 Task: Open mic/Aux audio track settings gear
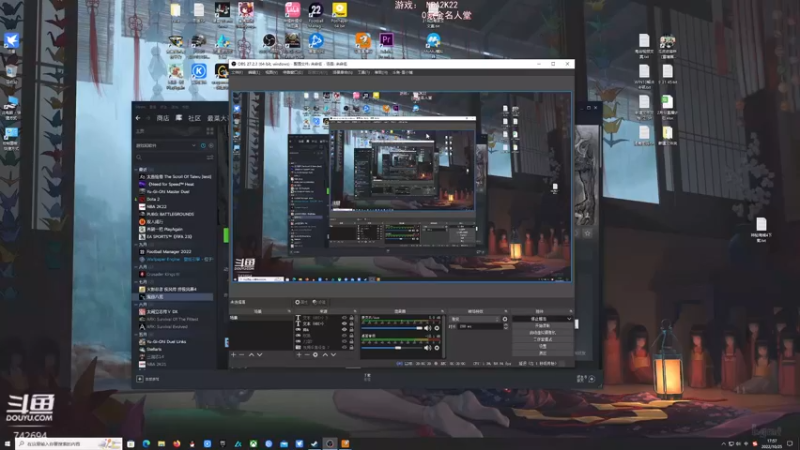click(437, 328)
